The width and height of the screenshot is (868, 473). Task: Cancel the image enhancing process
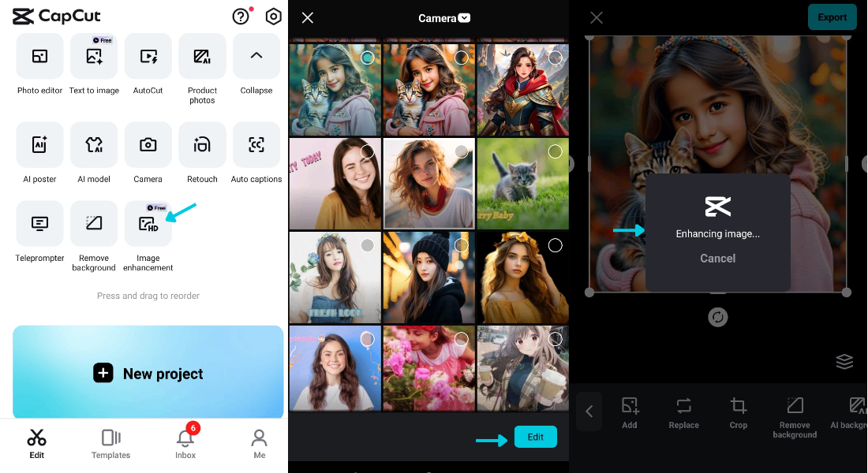(717, 259)
